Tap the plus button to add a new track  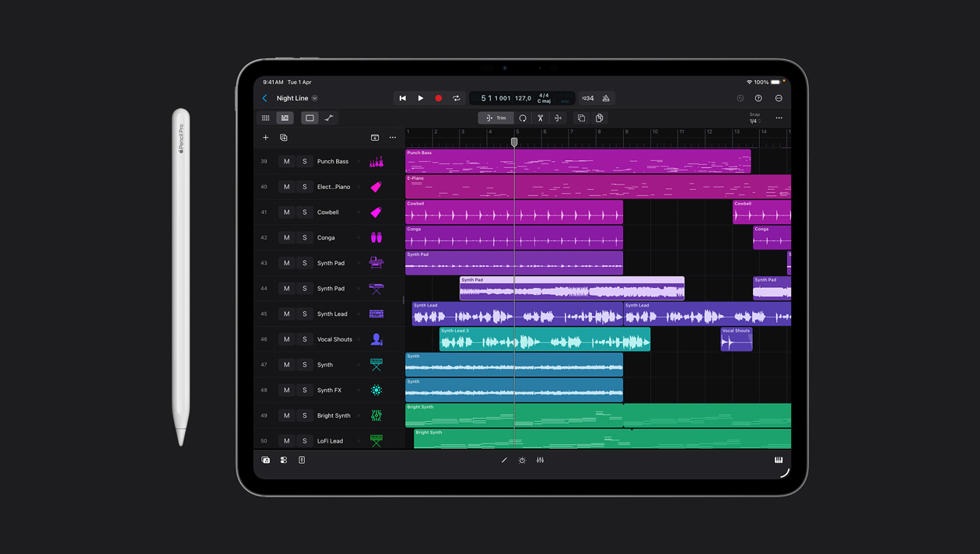point(265,137)
